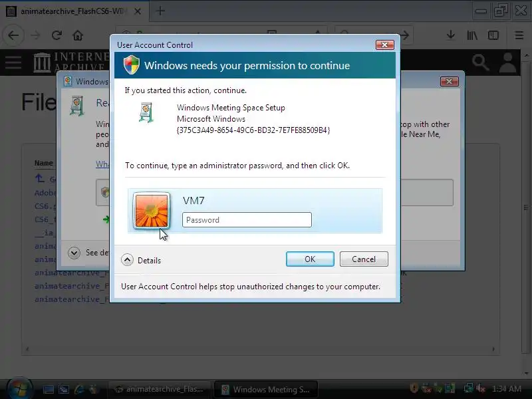Open Internet Archive user account icon
The width and height of the screenshot is (532, 399).
click(x=507, y=63)
